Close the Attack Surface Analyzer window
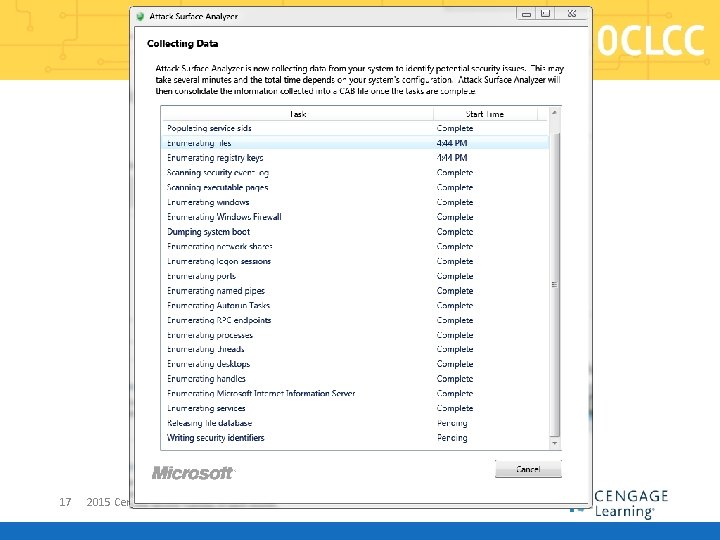720x540 pixels. 572,14
